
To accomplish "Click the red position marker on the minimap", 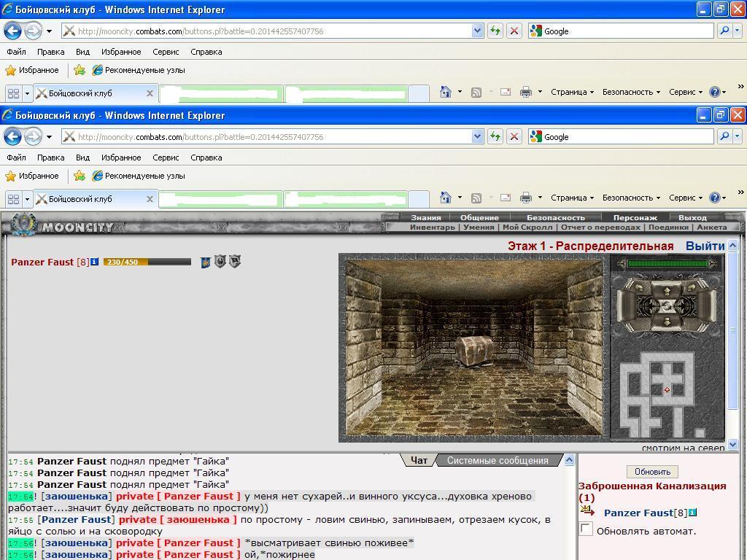I will 667,390.
